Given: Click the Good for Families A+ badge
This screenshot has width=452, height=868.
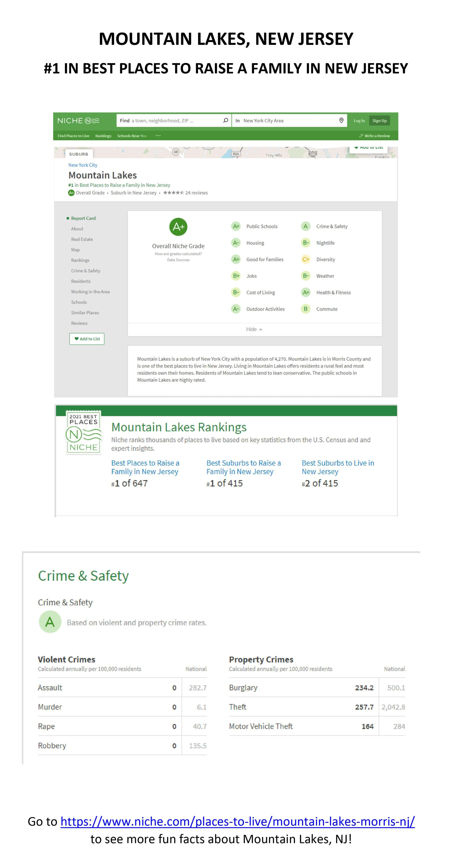Looking at the screenshot, I should point(236,259).
